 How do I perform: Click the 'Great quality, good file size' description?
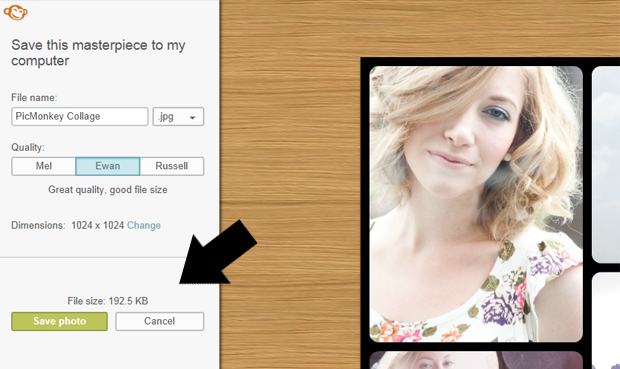[x=108, y=190]
